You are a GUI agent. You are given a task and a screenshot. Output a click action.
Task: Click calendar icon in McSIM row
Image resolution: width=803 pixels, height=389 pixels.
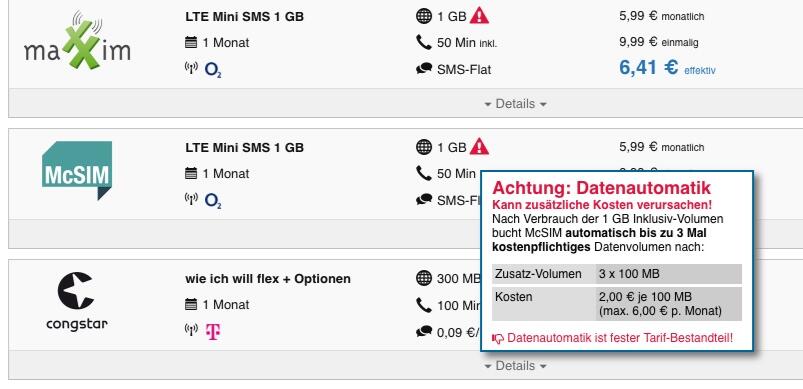coord(191,174)
